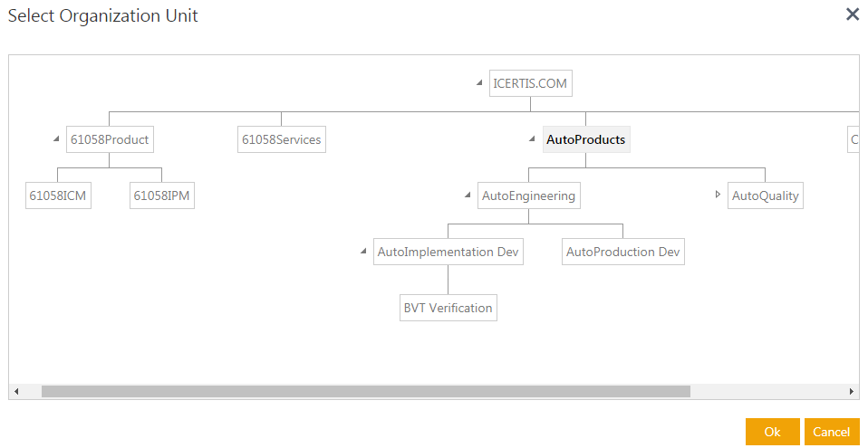Image resolution: width=868 pixels, height=448 pixels.
Task: Collapse the AutoImplementation Dev node
Action: click(x=363, y=251)
